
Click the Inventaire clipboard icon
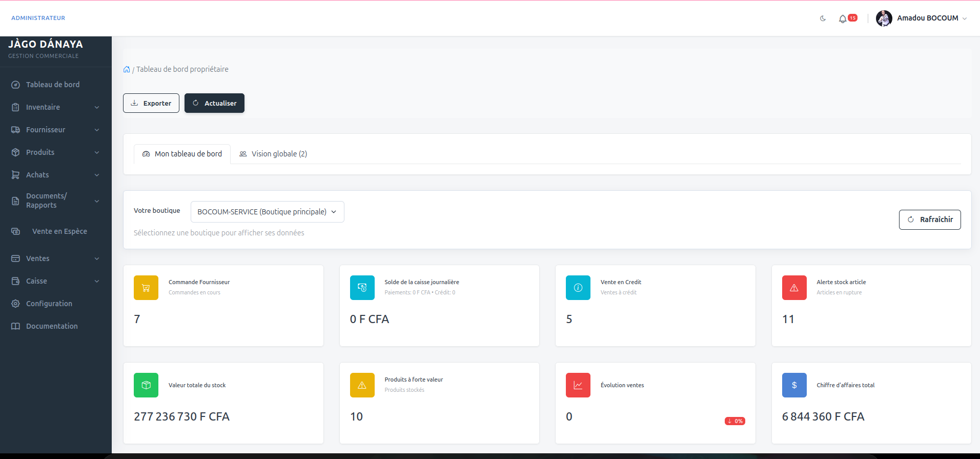tap(15, 107)
